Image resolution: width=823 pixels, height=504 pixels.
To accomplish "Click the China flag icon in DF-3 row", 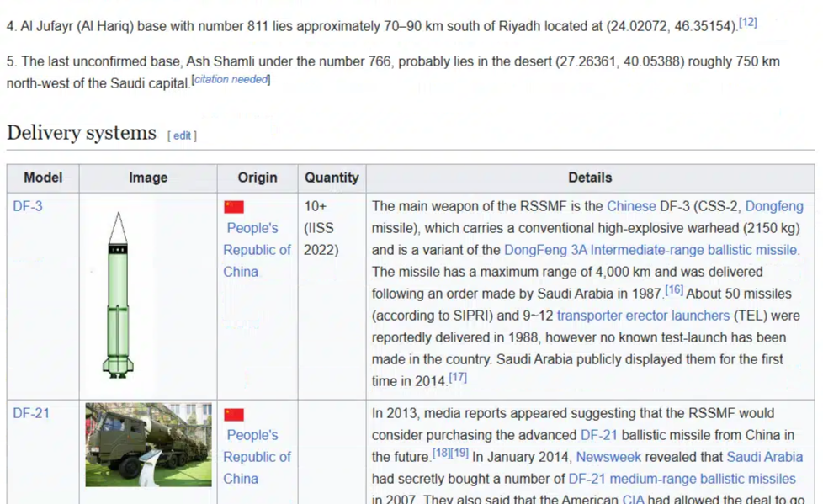I will [234, 207].
